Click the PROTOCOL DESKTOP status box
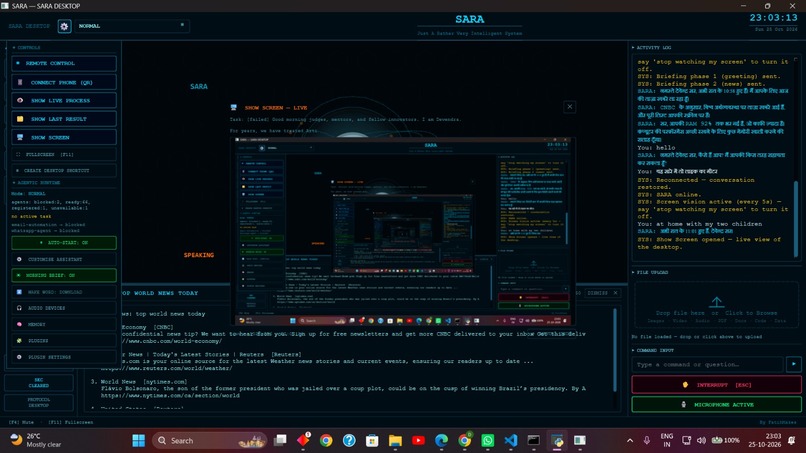 coord(39,402)
